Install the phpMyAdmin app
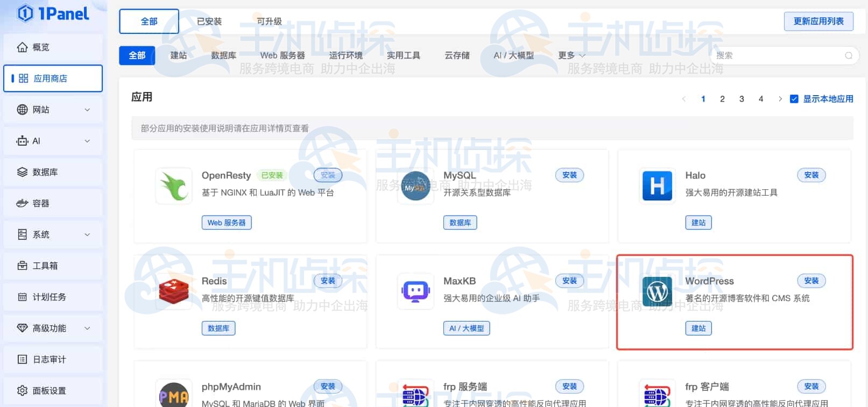 click(x=328, y=387)
